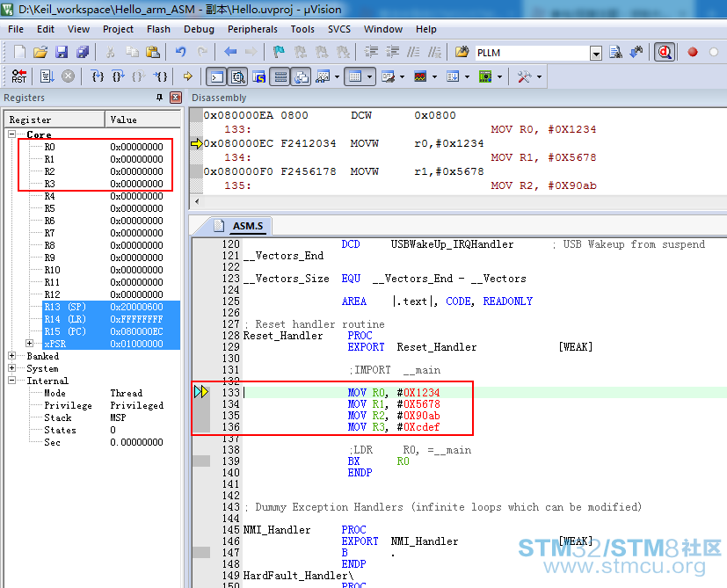Open the debug find-in-file icon
Image resolution: width=727 pixels, height=588 pixels.
(615, 52)
